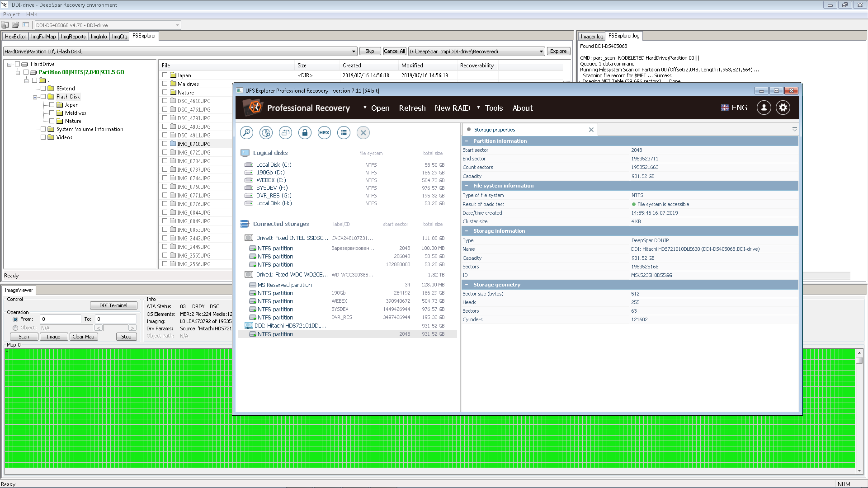Click the save disk image icon
The height and width of the screenshot is (488, 868).
tap(285, 132)
